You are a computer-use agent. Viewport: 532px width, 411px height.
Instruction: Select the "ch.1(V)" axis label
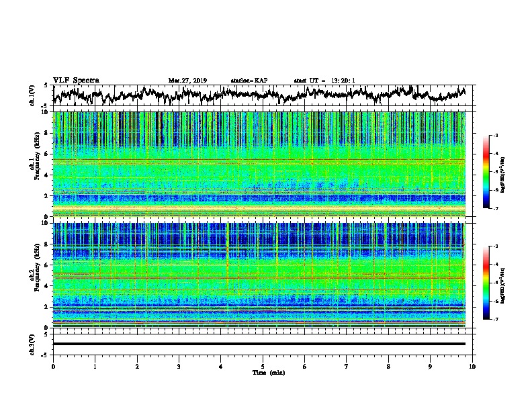click(32, 95)
